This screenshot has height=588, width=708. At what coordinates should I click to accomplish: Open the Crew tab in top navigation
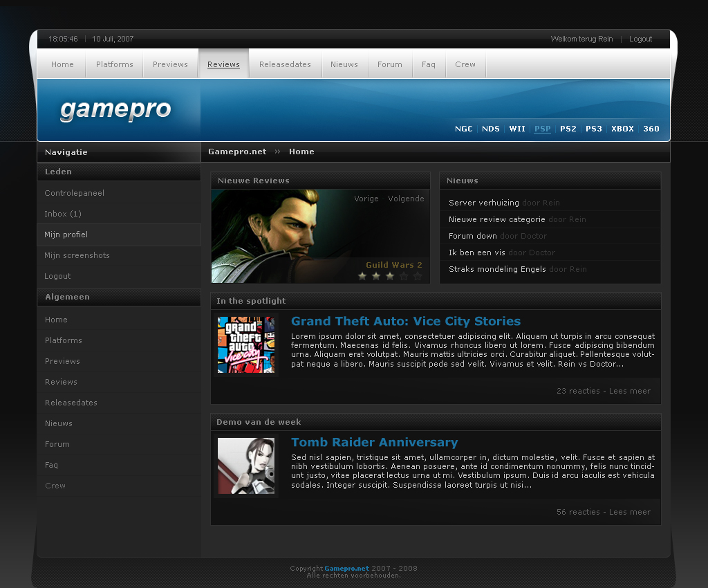coord(465,64)
